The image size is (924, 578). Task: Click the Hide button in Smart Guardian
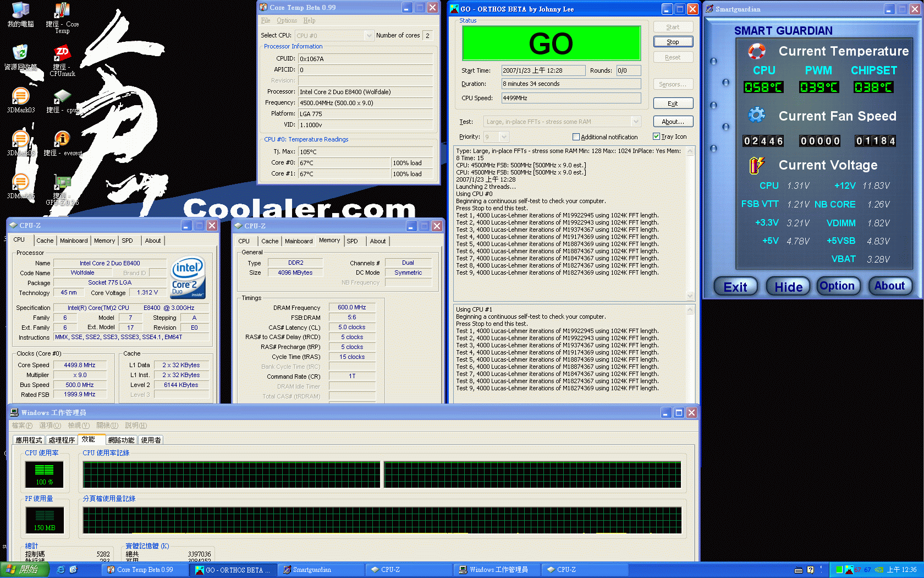coord(788,287)
